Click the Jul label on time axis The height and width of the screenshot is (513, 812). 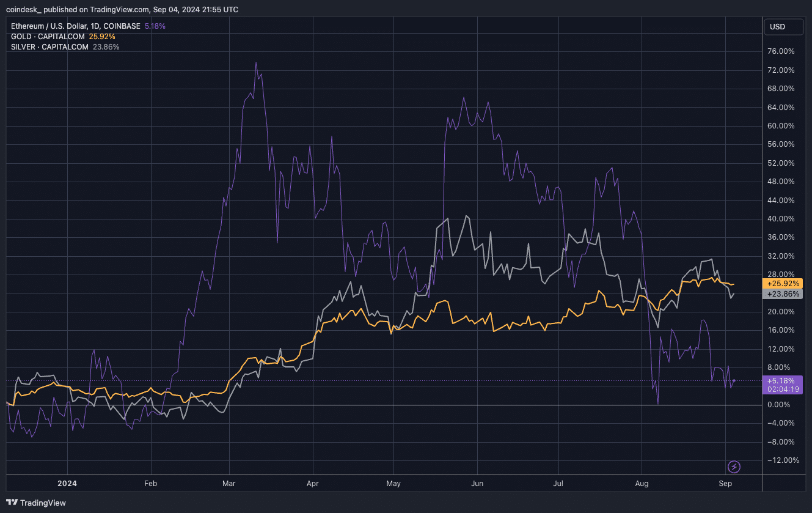(x=558, y=483)
